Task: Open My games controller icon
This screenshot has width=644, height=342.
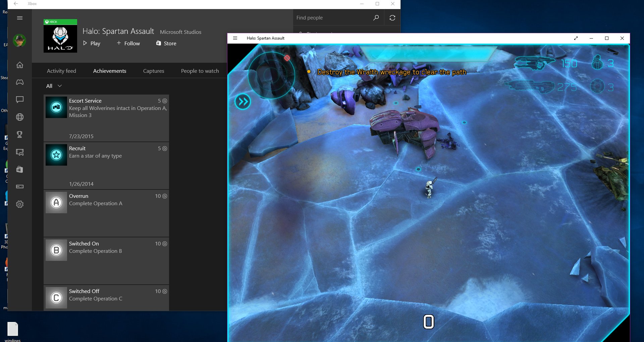Action: [x=20, y=82]
